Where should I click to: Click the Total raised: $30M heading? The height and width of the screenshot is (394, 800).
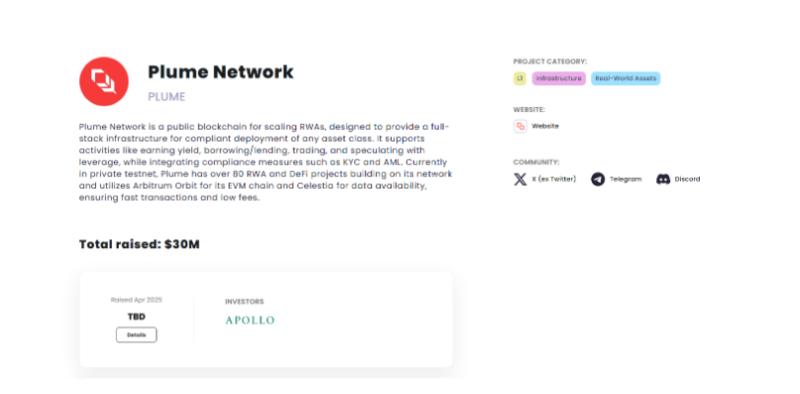click(139, 244)
